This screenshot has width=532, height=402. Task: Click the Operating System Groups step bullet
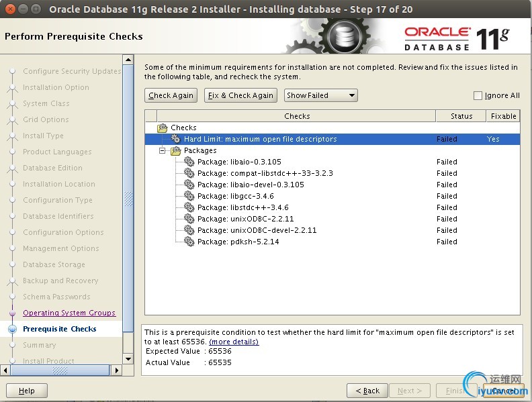click(x=13, y=313)
